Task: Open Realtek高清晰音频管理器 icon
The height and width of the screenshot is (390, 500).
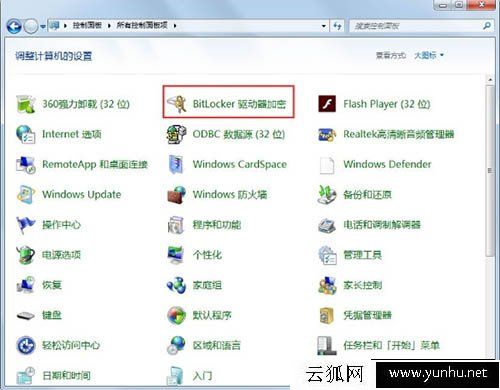Action: (x=327, y=134)
